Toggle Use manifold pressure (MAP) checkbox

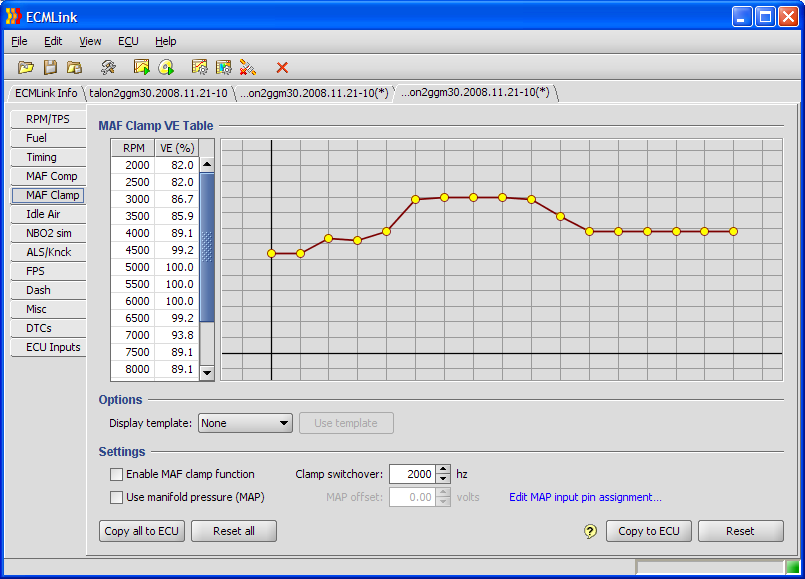click(116, 497)
